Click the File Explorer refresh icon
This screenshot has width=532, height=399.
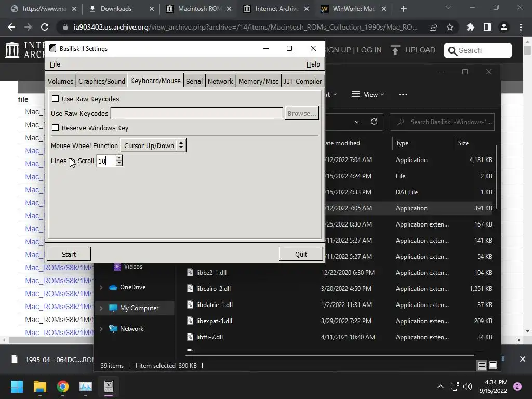pyautogui.click(x=374, y=122)
